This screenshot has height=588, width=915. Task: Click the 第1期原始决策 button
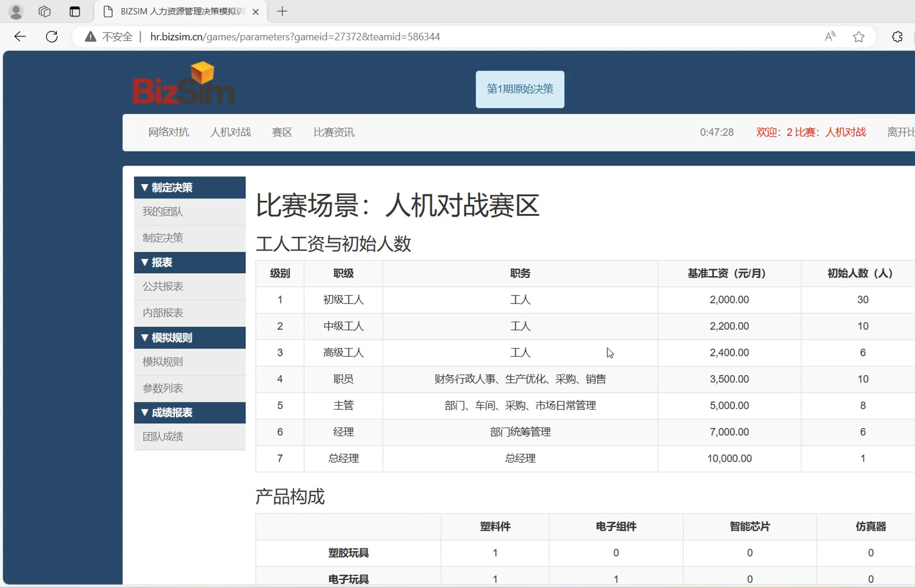520,89
